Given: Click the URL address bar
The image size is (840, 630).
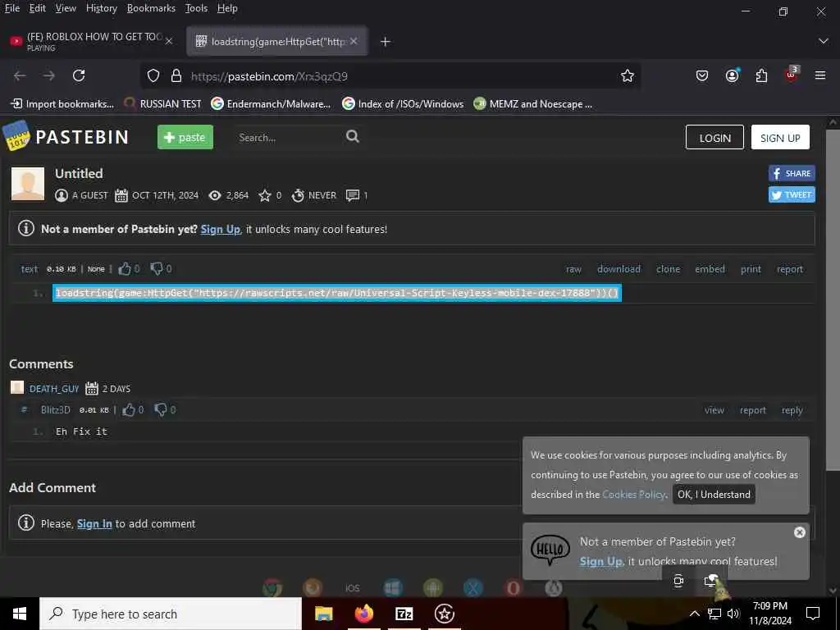Looking at the screenshot, I should [x=391, y=76].
